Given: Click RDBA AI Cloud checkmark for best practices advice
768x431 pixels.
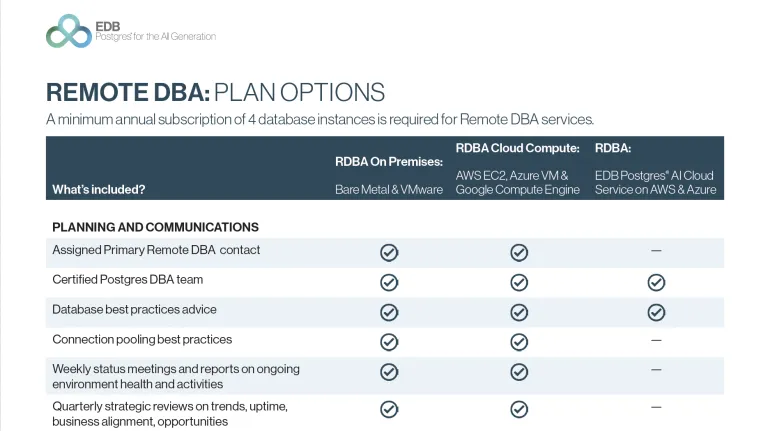Looking at the screenshot, I should (656, 312).
